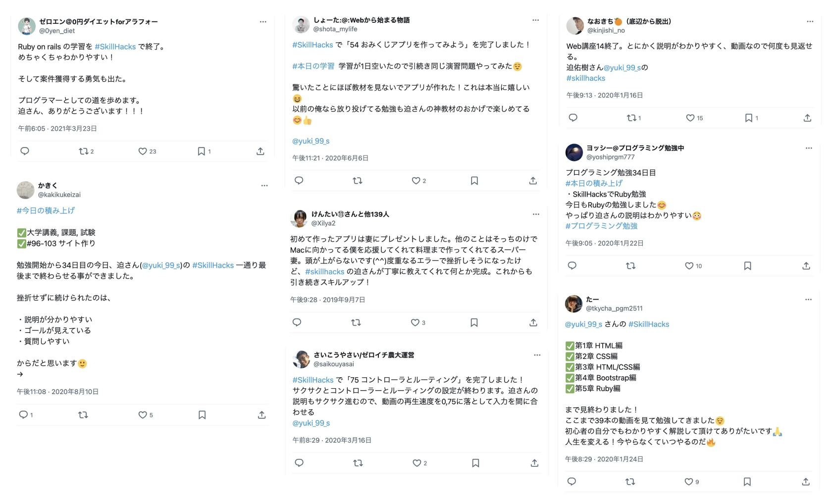Retweet the @saikouyasai tweet
832x504 pixels.
coord(358,463)
